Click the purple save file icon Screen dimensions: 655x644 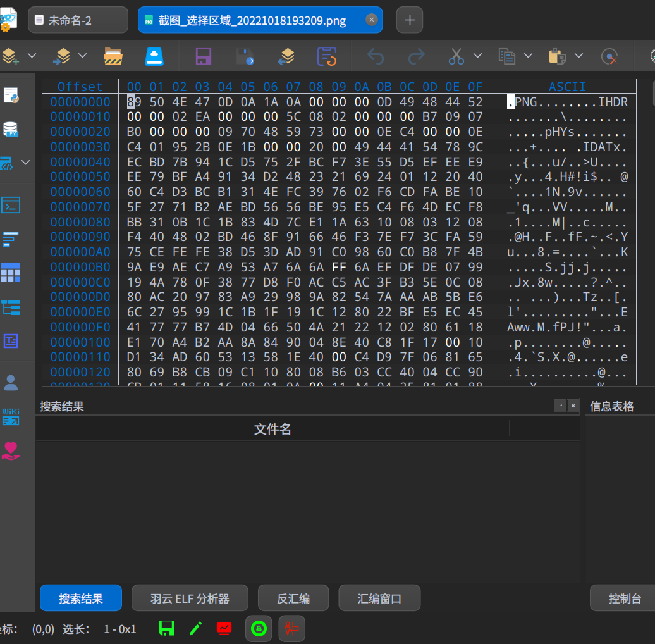click(203, 56)
